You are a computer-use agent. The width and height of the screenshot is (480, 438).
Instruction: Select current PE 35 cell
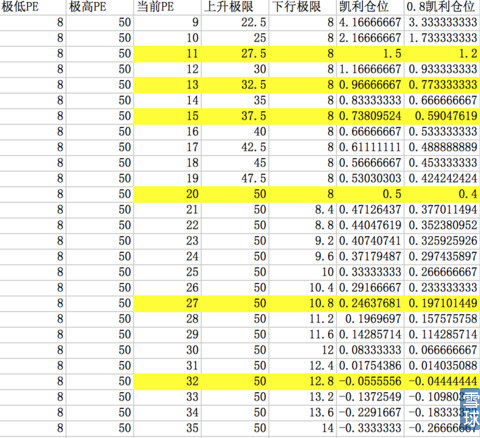tap(168, 428)
